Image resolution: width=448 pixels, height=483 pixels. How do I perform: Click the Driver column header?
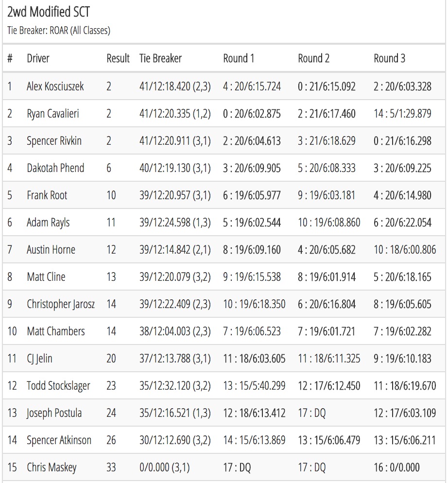[38, 58]
